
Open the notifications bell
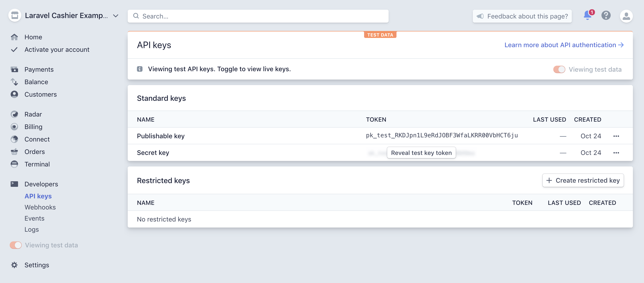(588, 16)
